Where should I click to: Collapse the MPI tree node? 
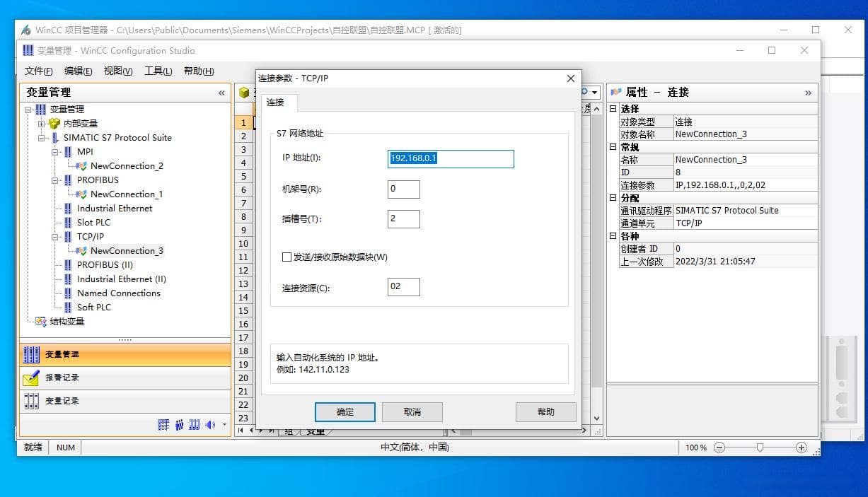coord(55,151)
